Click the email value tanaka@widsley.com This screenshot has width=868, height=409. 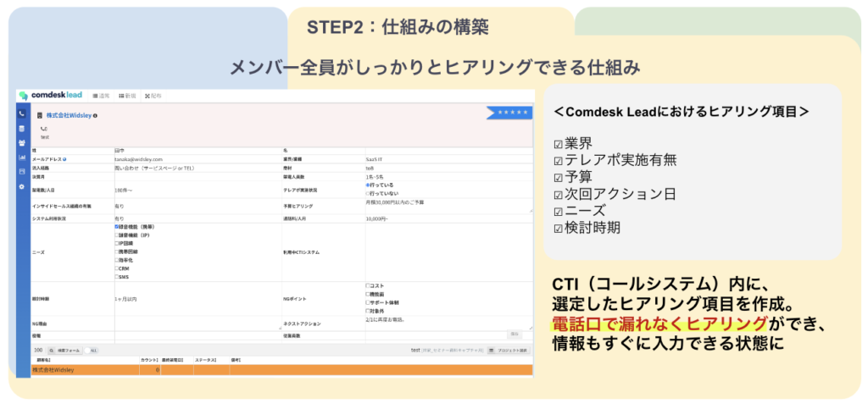(x=138, y=159)
